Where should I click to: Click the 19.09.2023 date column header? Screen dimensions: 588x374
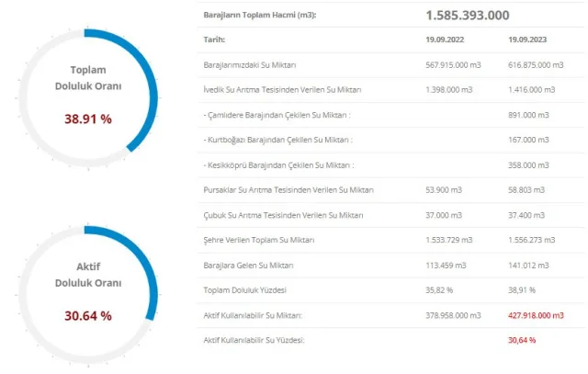coord(527,40)
